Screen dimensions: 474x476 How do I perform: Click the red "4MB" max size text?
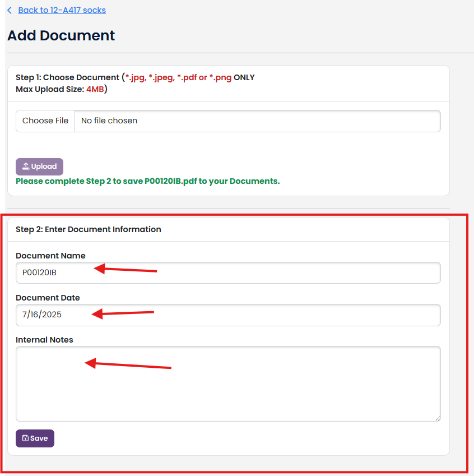pyautogui.click(x=94, y=89)
